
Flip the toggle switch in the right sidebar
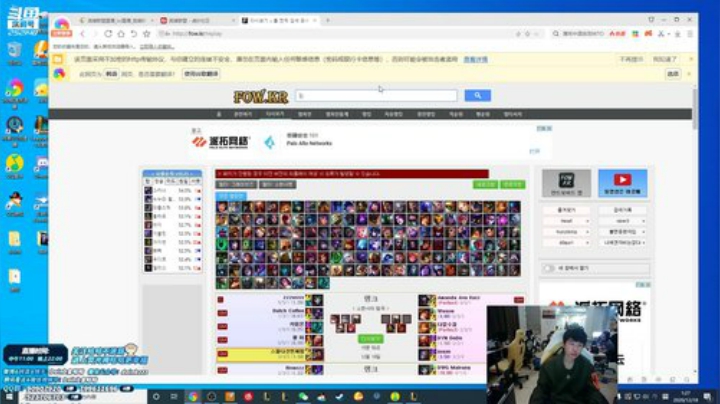click(548, 268)
